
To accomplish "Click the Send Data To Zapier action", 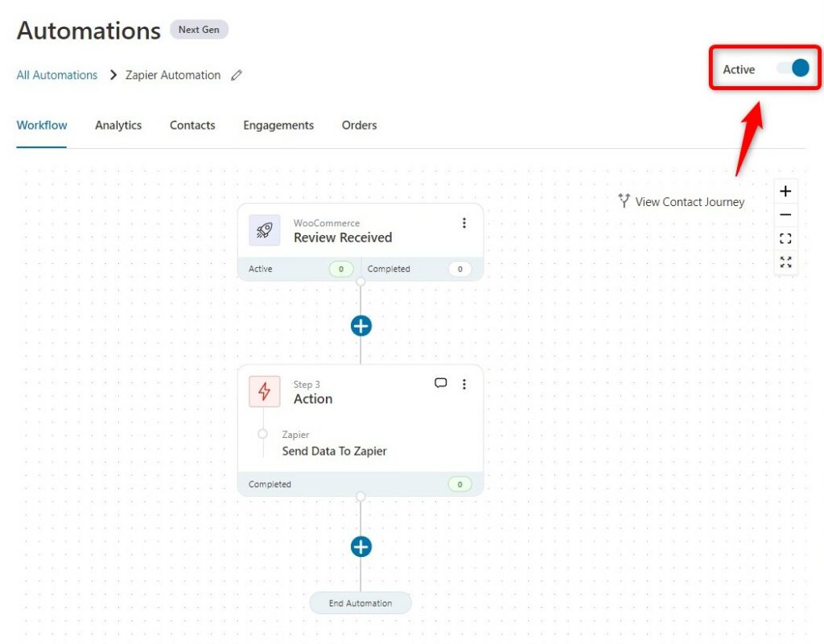I will point(334,451).
